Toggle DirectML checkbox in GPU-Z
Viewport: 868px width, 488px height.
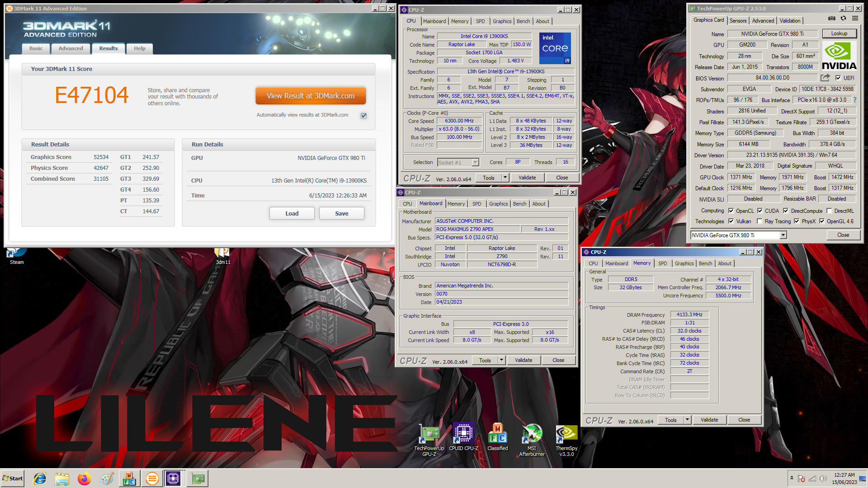click(829, 211)
